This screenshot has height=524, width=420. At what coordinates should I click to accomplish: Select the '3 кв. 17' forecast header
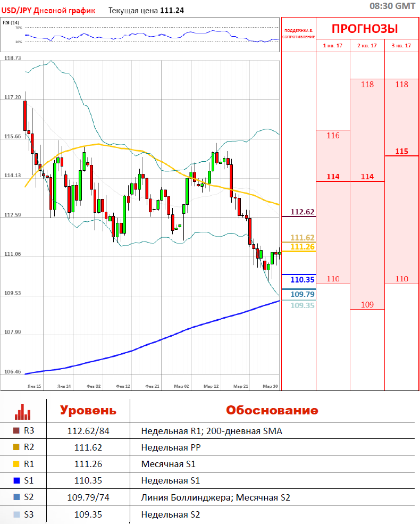point(401,46)
